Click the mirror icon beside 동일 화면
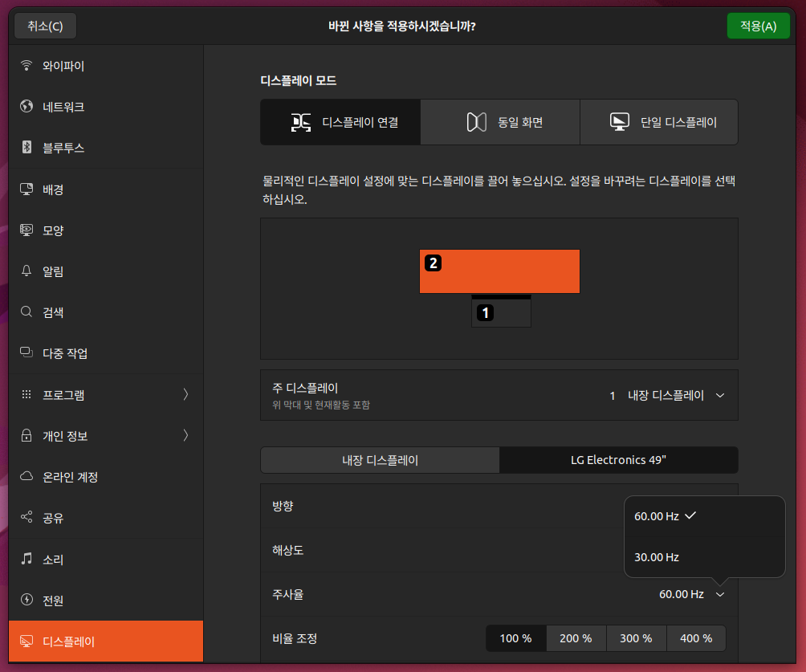The image size is (806, 672). [x=477, y=122]
